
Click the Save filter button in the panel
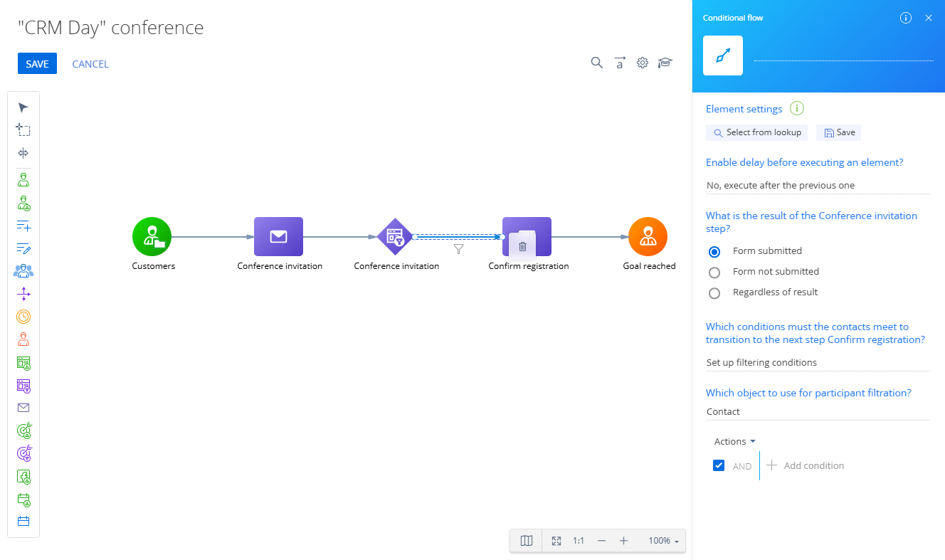pos(838,132)
